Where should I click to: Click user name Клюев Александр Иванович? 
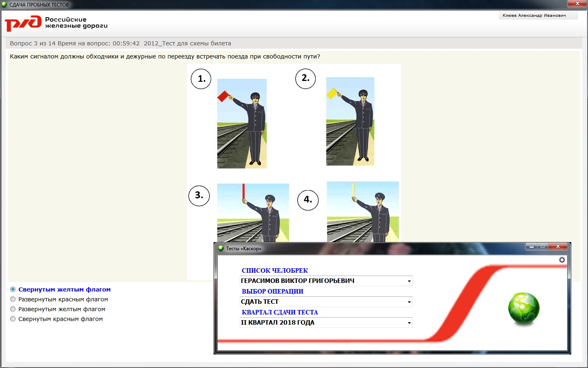point(534,16)
